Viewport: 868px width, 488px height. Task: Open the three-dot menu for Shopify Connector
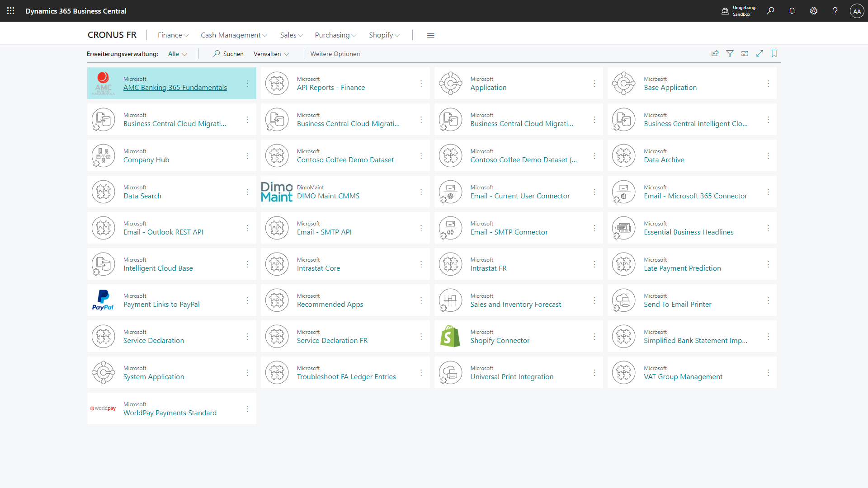point(594,337)
